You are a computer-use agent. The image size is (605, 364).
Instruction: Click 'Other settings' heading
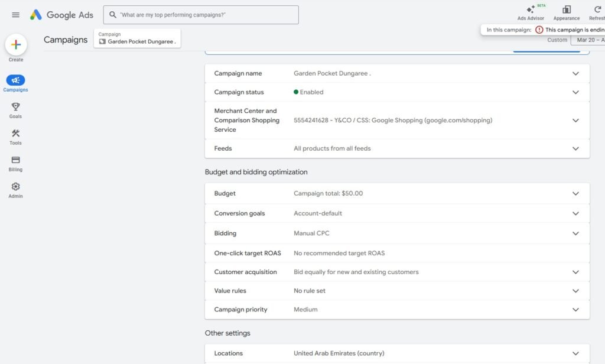[x=227, y=333]
